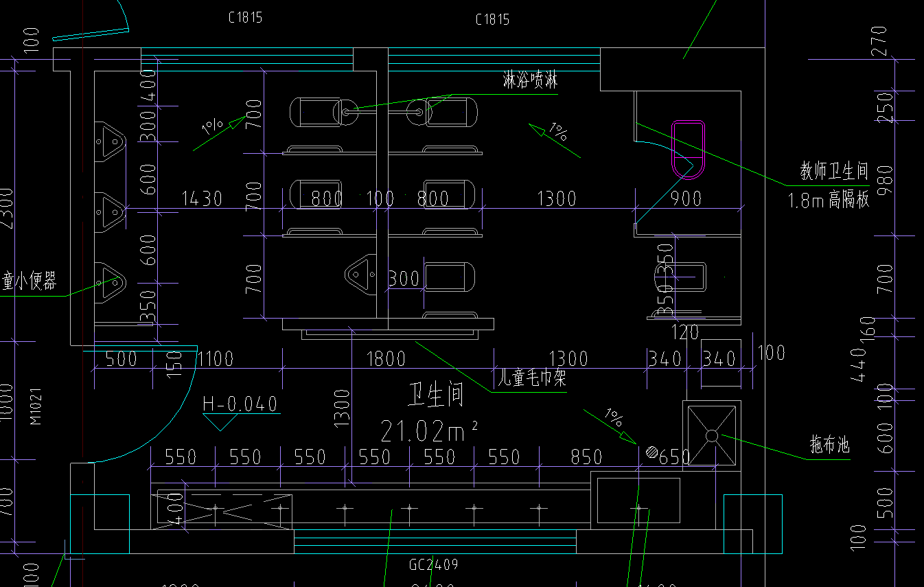The image size is (924, 587).
Task: Pick the mop sink square symbol
Action: (x=712, y=435)
